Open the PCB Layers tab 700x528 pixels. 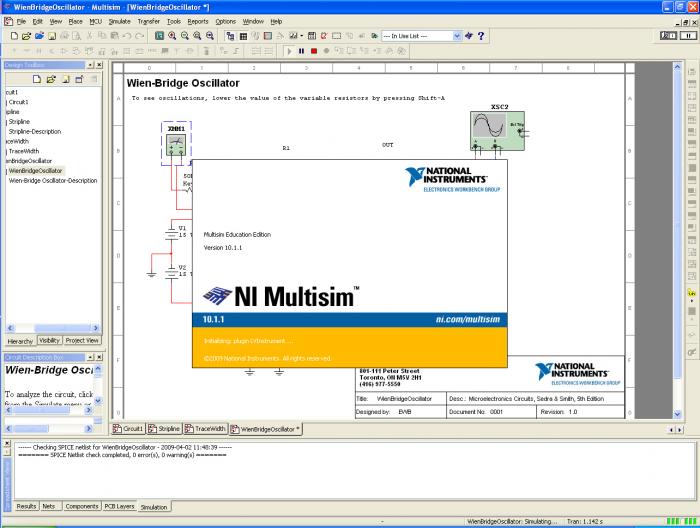[119, 506]
